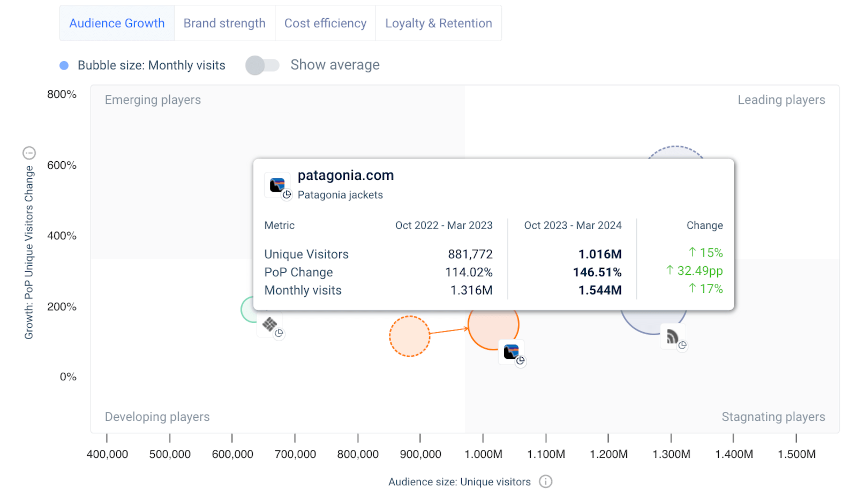Click the circular options icon above the Y-axis label

tap(29, 153)
